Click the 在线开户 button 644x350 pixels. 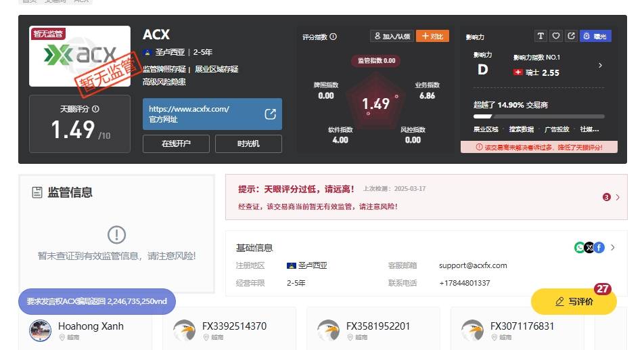point(176,144)
